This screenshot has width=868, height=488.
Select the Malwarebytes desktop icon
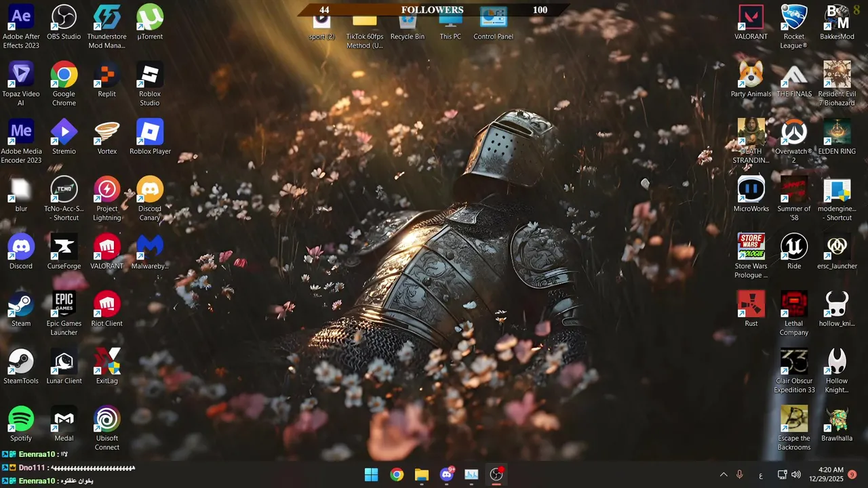pos(150,251)
